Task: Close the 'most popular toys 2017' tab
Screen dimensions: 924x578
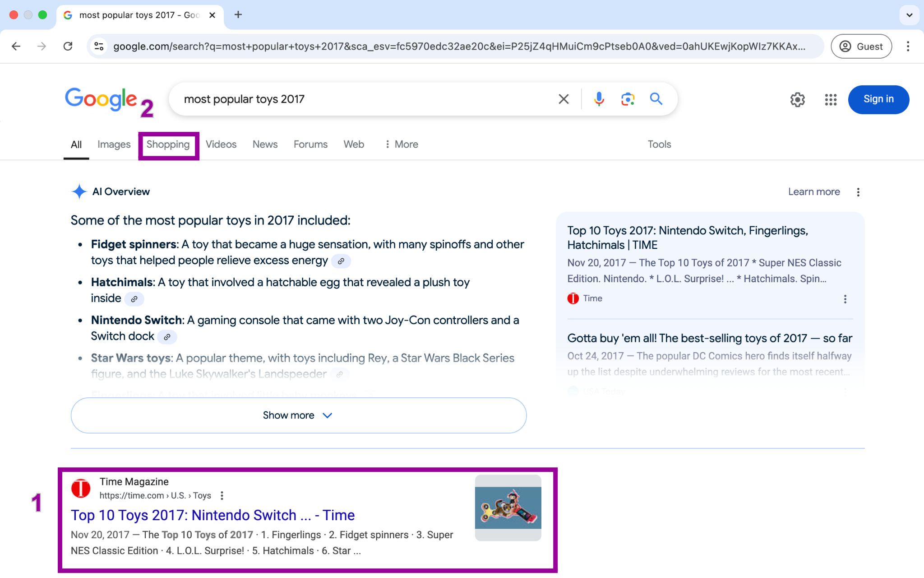Action: (213, 15)
